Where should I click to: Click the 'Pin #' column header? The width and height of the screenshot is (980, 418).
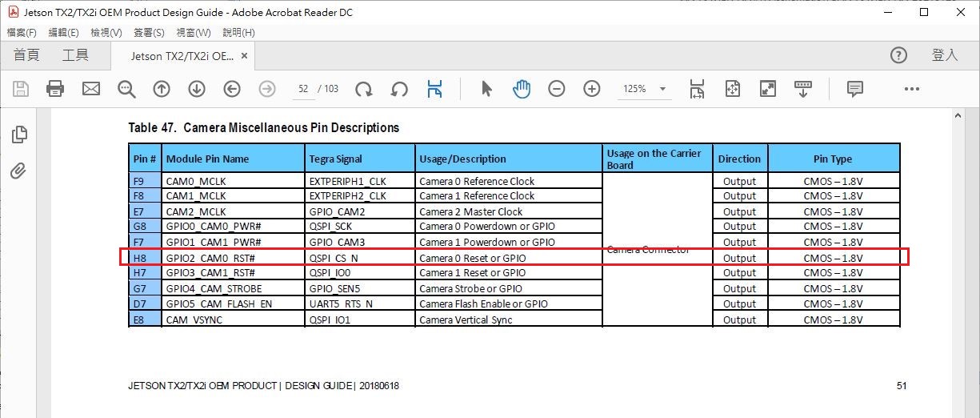(145, 159)
